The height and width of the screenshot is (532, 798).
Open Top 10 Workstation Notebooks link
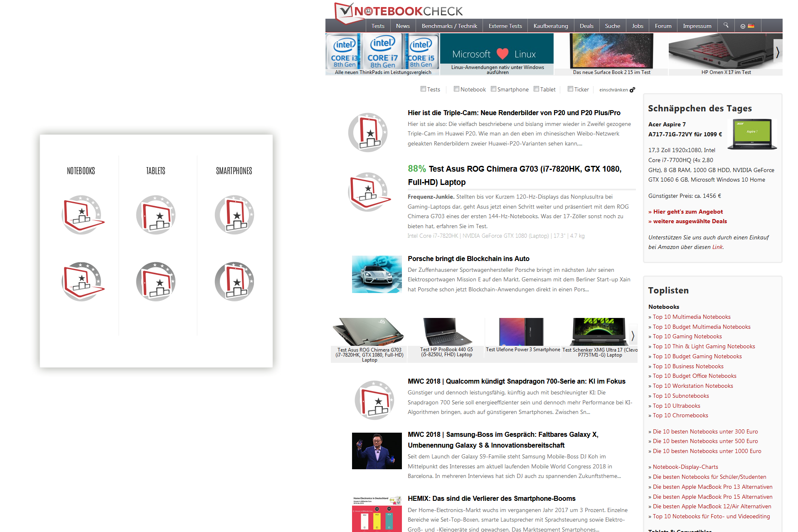click(x=693, y=386)
